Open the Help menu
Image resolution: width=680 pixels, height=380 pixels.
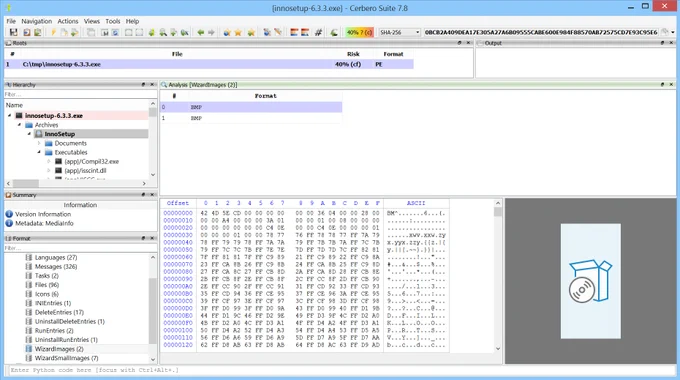tap(132, 21)
